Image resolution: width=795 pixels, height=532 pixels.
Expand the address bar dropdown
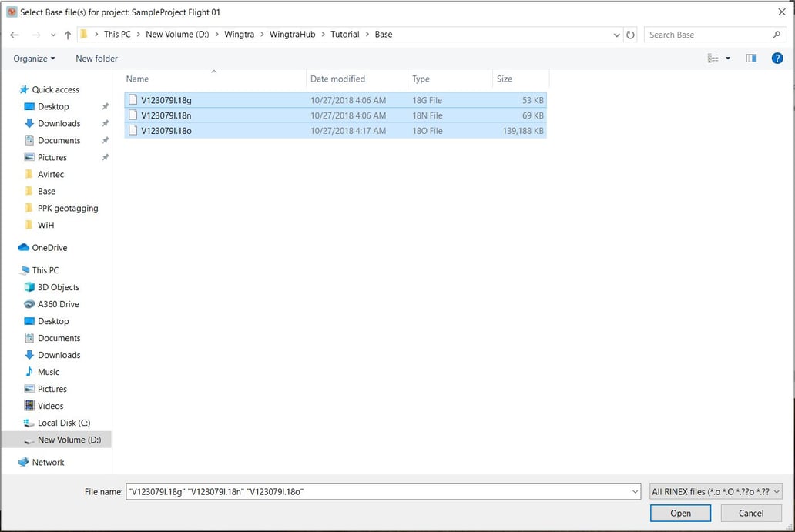[x=616, y=34]
